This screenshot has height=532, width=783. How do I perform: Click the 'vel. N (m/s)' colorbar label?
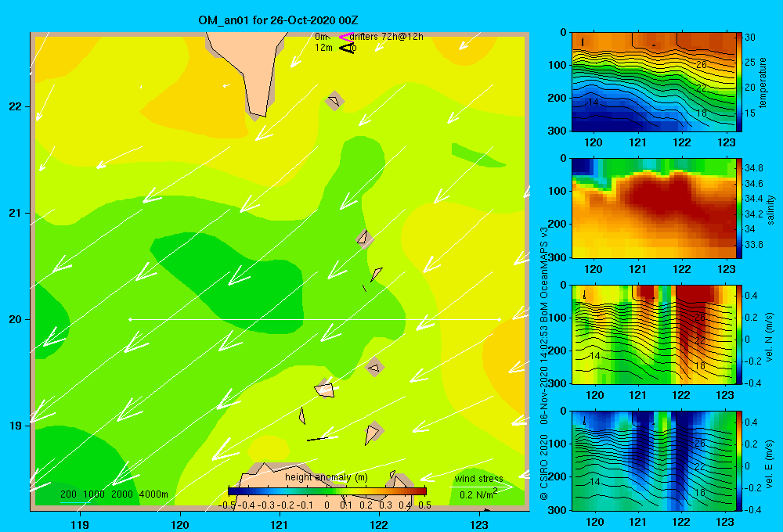pos(769,337)
